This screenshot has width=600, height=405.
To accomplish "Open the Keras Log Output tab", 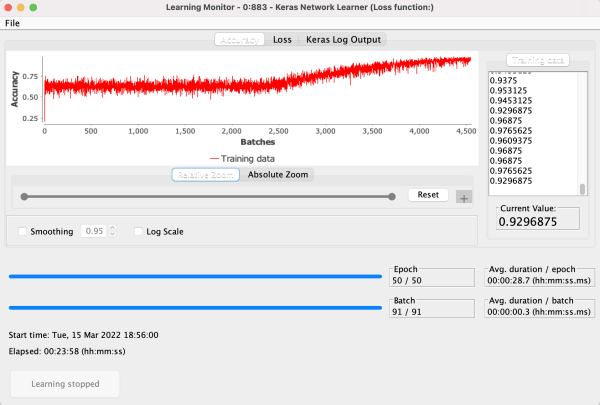I will click(343, 40).
